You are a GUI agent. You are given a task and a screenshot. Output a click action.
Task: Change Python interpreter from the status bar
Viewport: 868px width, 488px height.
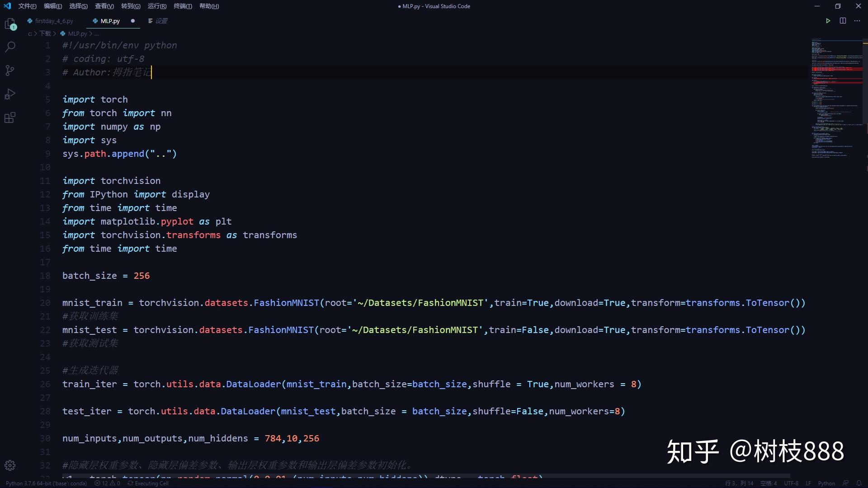[x=45, y=483]
